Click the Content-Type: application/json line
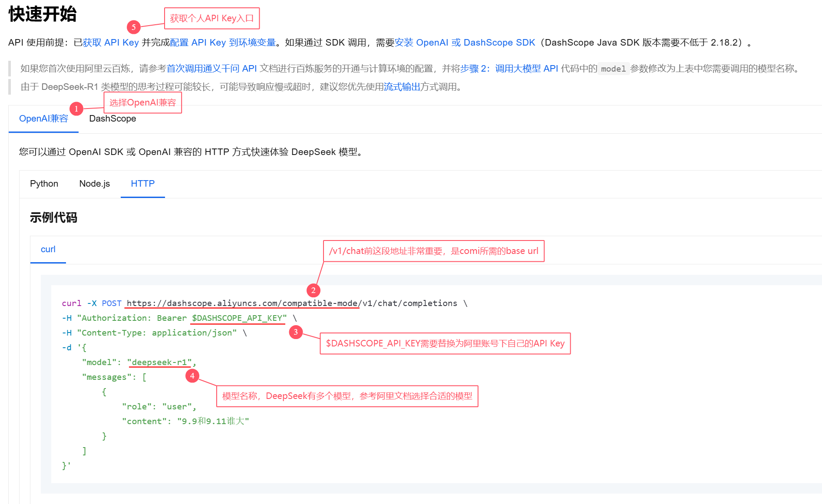Screen dimensions: 822x504 coord(154,333)
